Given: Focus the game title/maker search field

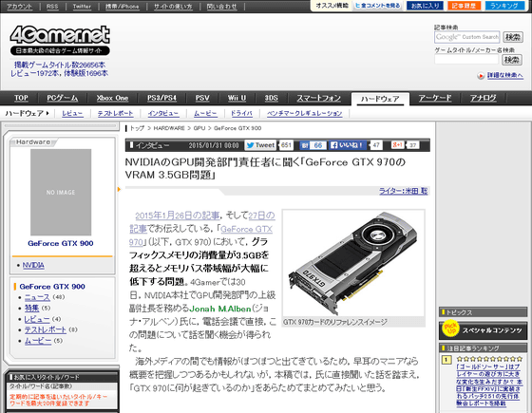Looking at the screenshot, I should (x=466, y=60).
